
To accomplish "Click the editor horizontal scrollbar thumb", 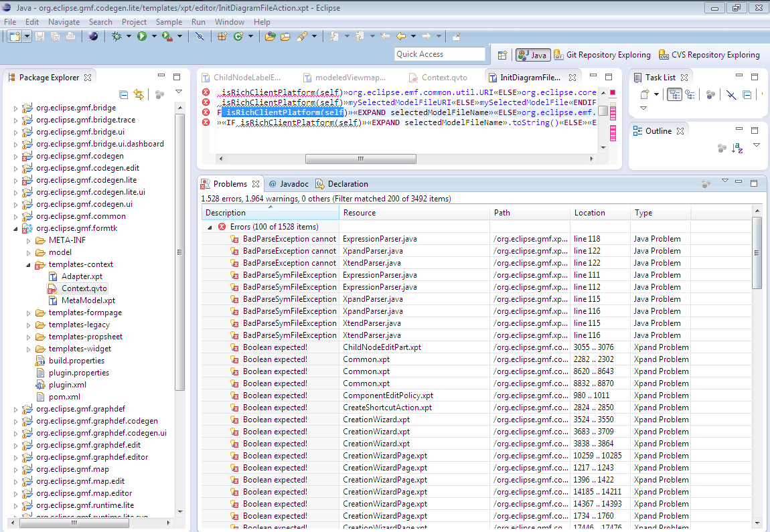I will point(360,159).
